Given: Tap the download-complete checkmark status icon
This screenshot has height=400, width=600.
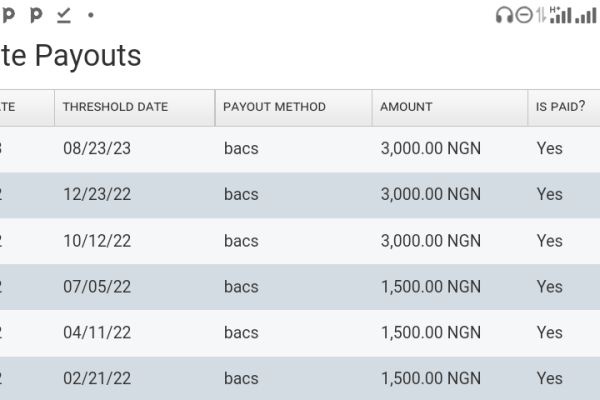Looking at the screenshot, I should (63, 15).
